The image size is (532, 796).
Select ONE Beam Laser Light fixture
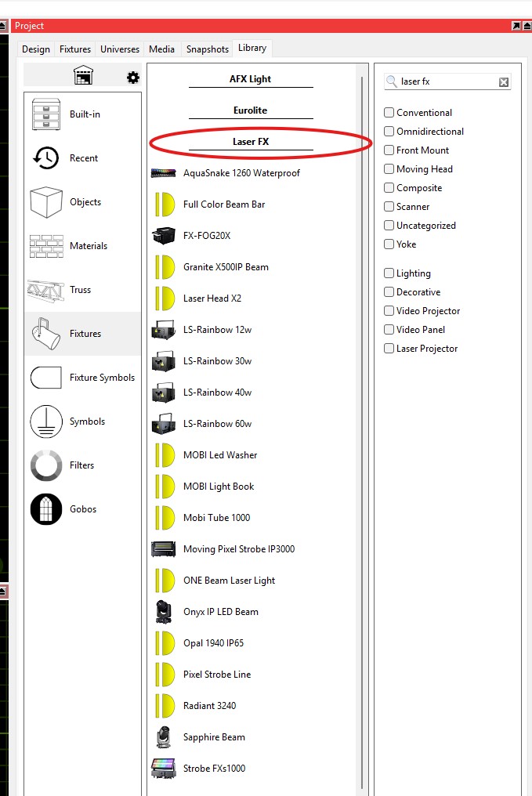(x=229, y=581)
